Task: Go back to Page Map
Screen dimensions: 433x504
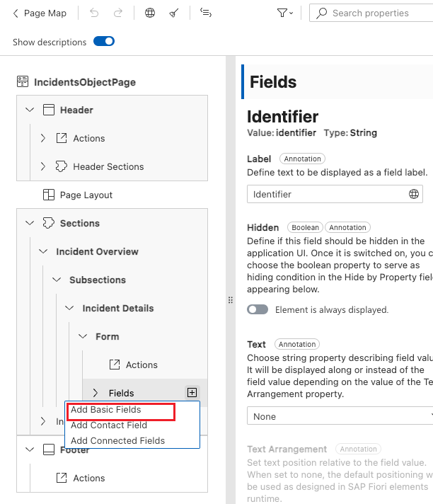Action: click(40, 13)
